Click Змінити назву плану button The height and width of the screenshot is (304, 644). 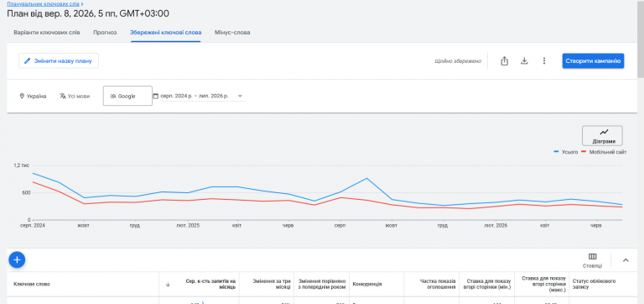pos(59,60)
